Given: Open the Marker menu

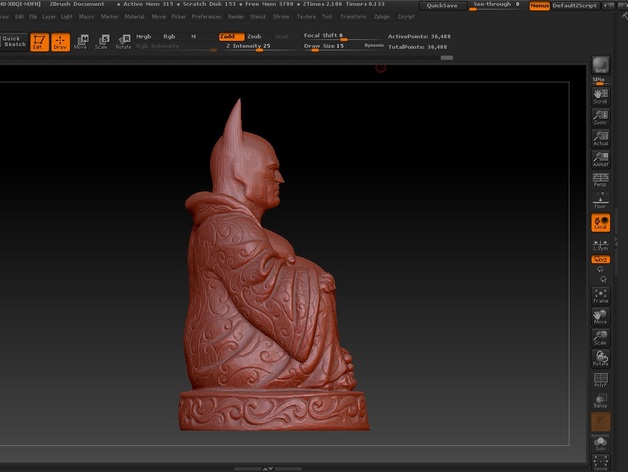Looking at the screenshot, I should 109,17.
